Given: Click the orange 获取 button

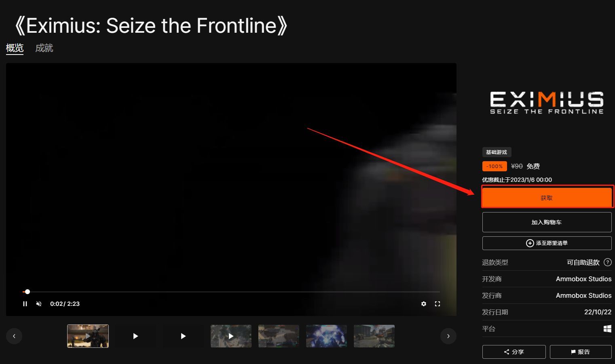Looking at the screenshot, I should 547,198.
